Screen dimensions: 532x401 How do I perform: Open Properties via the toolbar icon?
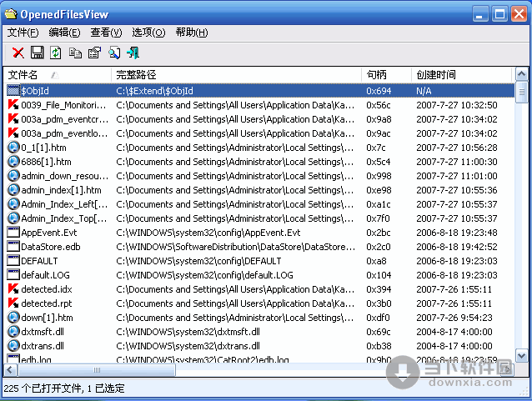click(94, 53)
